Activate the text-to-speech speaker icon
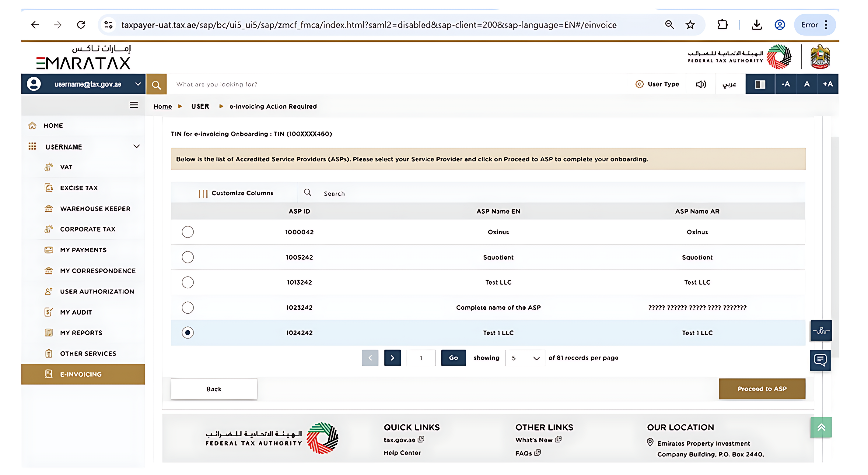Image resolution: width=868 pixels, height=475 pixels. point(701,84)
